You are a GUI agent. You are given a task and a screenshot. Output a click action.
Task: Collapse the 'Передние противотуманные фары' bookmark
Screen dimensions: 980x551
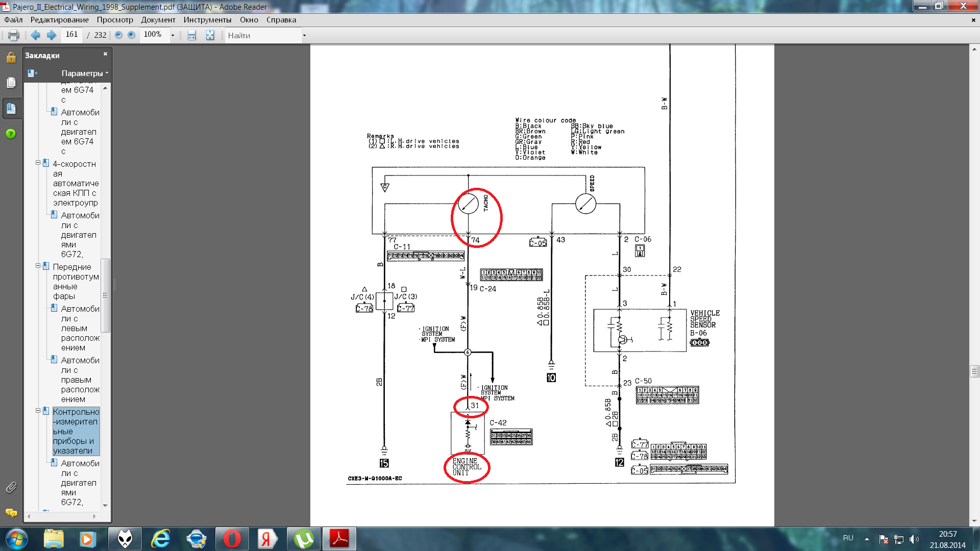coord(38,266)
